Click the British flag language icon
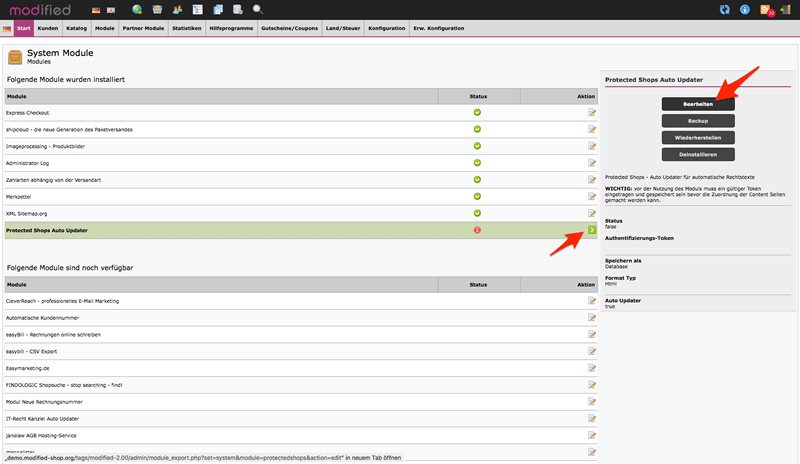800x464 pixels. click(x=111, y=10)
